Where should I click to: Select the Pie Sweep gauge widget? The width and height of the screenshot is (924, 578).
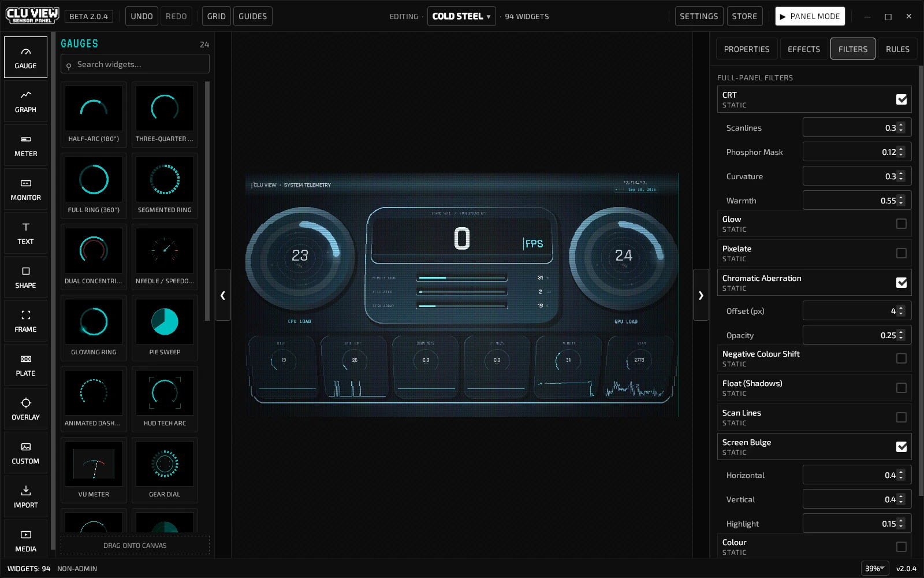165,328
